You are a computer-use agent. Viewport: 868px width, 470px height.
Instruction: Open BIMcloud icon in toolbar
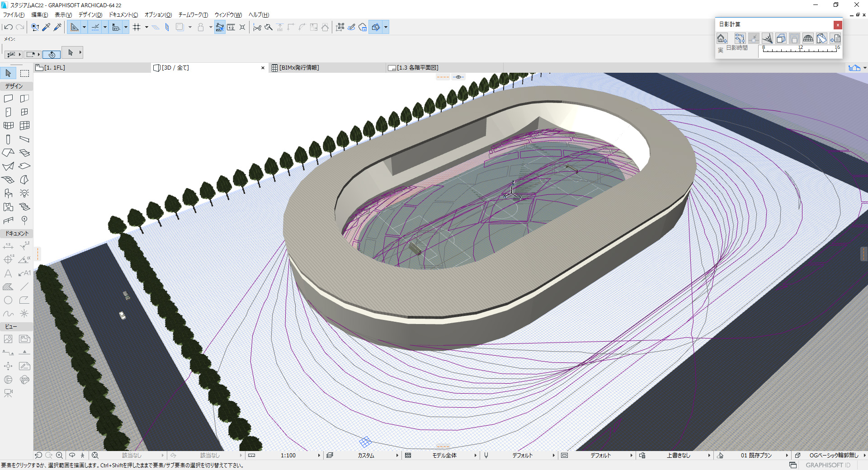pyautogui.click(x=363, y=27)
